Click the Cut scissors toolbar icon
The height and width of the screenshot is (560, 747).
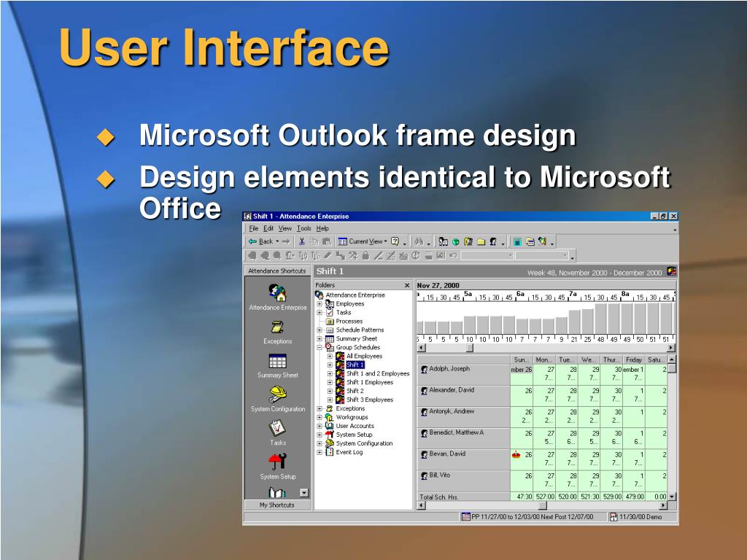tap(301, 241)
